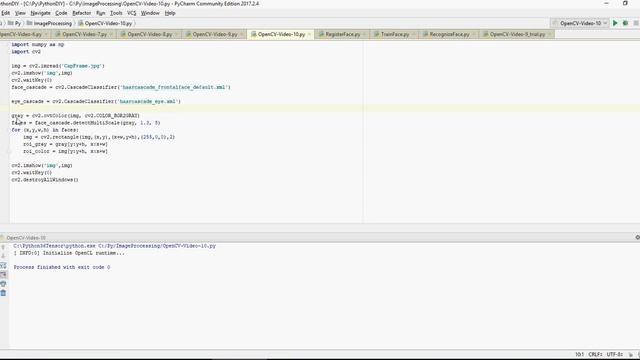
Task: Open the run configuration dropdown OpenCV-Video-10
Action: tap(580, 23)
